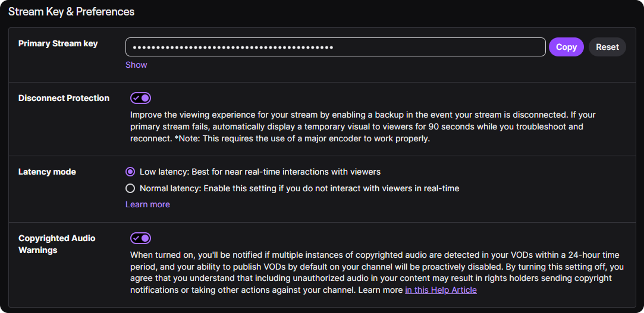Click the "Low latency: Best for near real-time" text
The image size is (644, 313).
coord(260,172)
